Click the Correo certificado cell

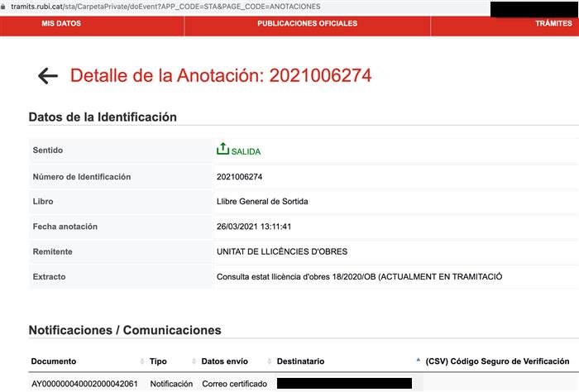tap(232, 384)
